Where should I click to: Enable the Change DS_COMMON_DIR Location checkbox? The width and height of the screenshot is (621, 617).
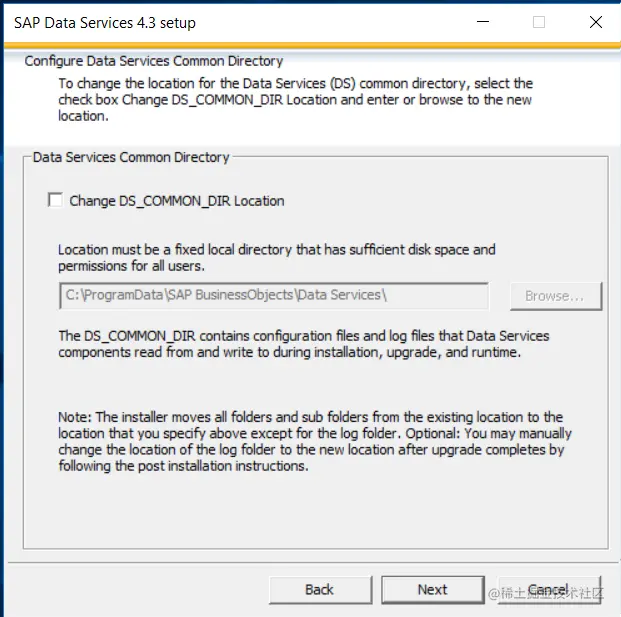pyautogui.click(x=55, y=200)
